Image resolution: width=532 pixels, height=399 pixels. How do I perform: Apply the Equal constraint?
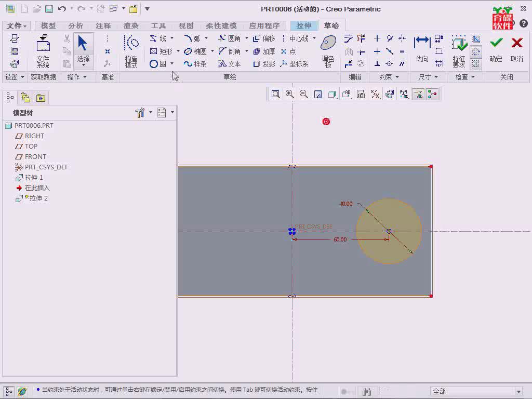(x=402, y=51)
